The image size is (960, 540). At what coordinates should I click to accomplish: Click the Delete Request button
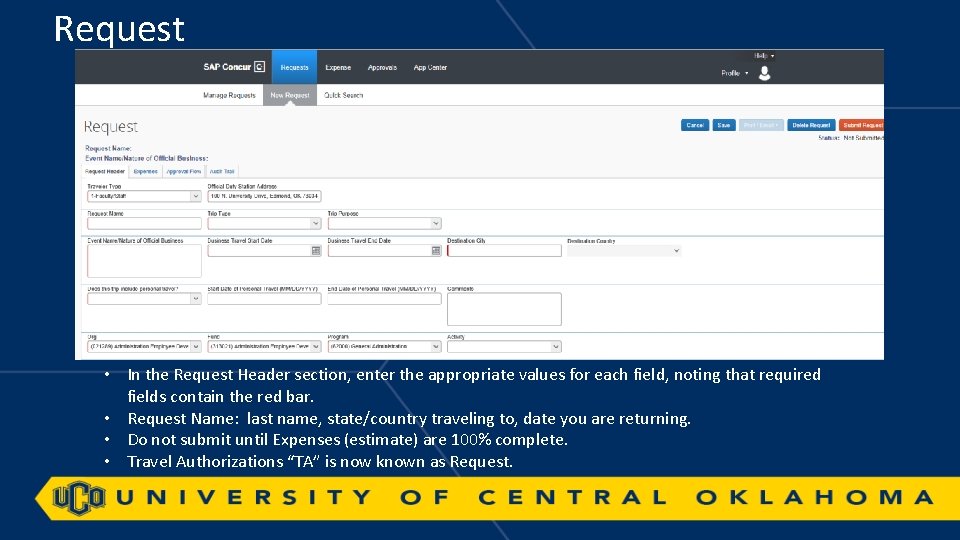811,125
